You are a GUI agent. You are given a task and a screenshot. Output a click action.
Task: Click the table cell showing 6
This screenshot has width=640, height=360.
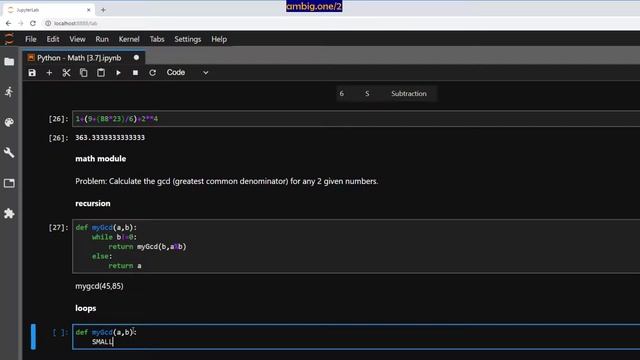coord(342,93)
